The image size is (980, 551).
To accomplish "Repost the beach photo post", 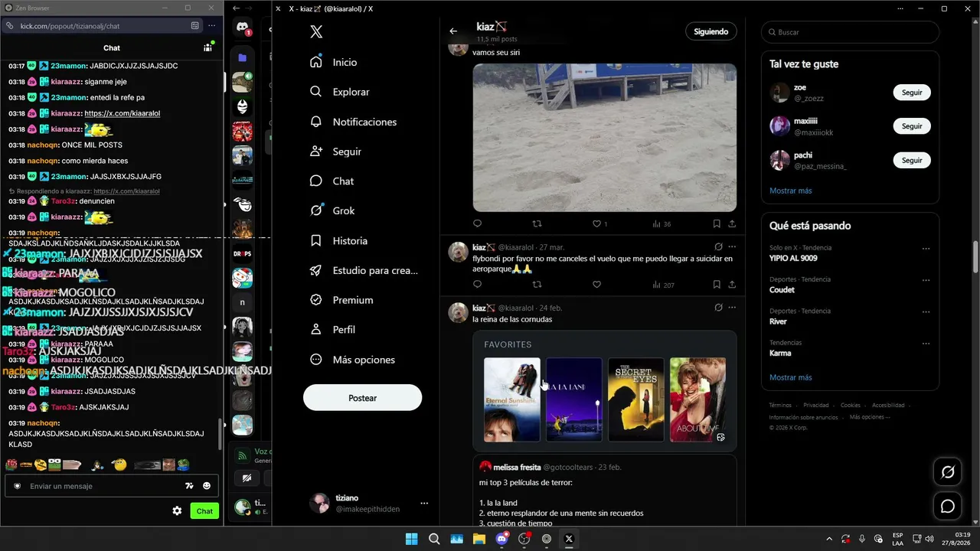I will point(537,224).
